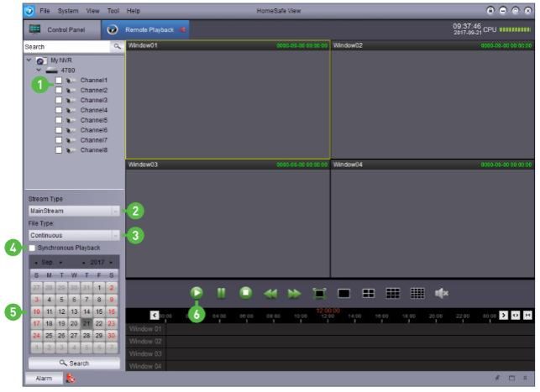Image resolution: width=540 pixels, height=392 pixels.
Task: Stop playback with the stop button
Action: [x=246, y=294]
